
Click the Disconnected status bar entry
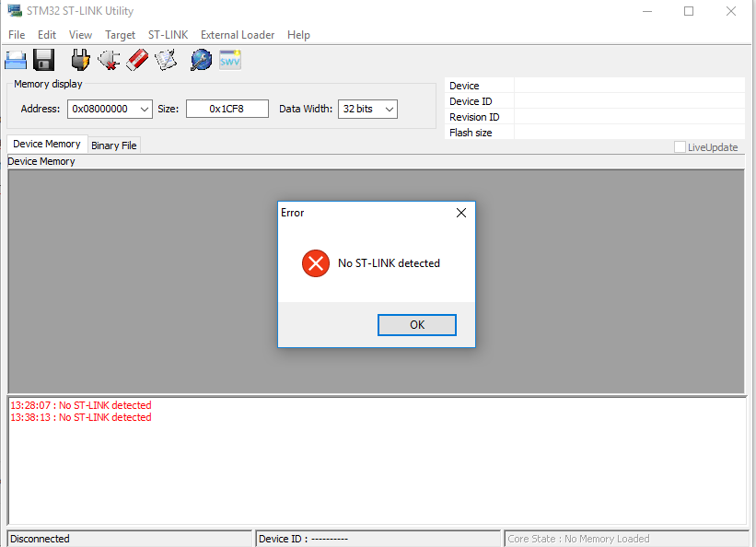click(x=130, y=539)
